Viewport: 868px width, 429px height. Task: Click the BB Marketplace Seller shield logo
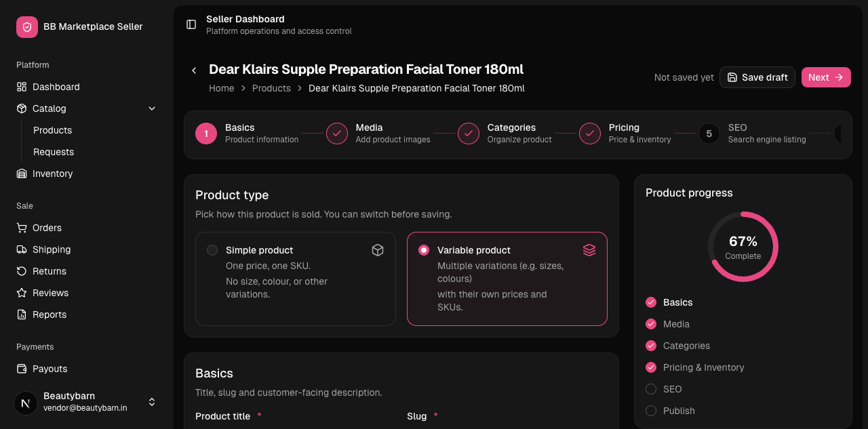tap(27, 27)
